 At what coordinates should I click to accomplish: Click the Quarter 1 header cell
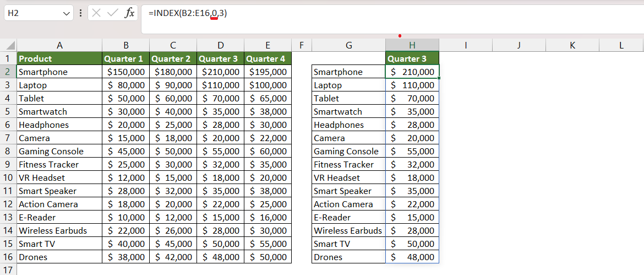pyautogui.click(x=126, y=58)
